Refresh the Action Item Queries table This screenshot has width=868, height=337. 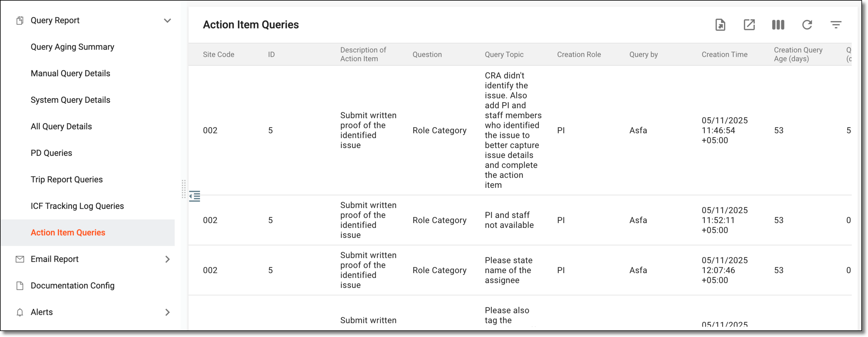(807, 25)
